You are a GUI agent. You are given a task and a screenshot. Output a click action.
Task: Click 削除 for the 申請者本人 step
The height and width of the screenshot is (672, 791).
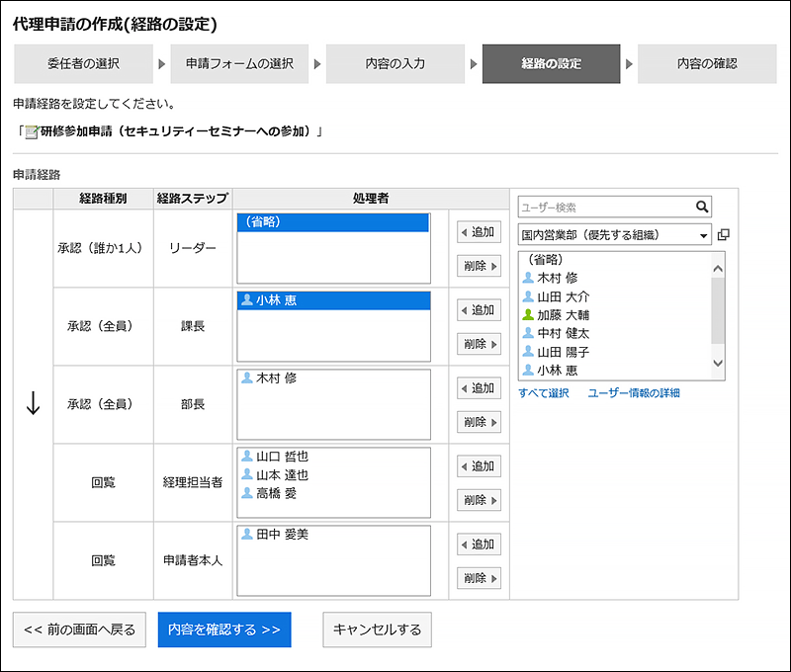479,578
